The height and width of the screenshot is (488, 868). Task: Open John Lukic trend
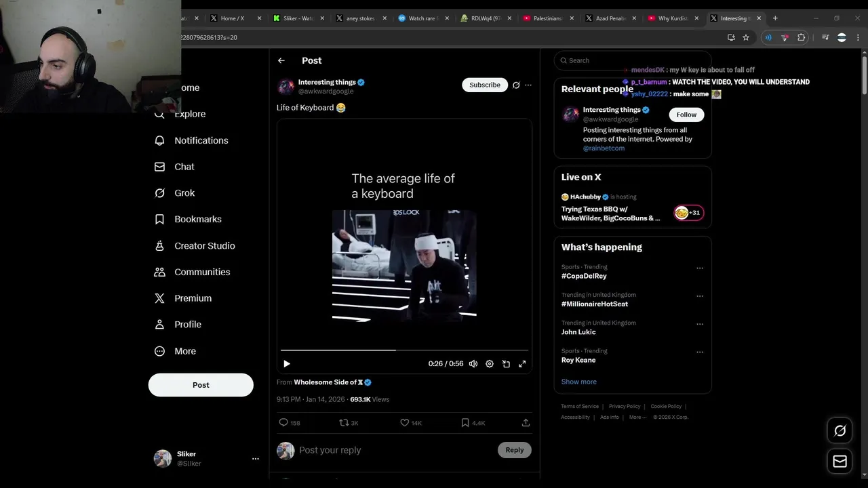tap(578, 332)
